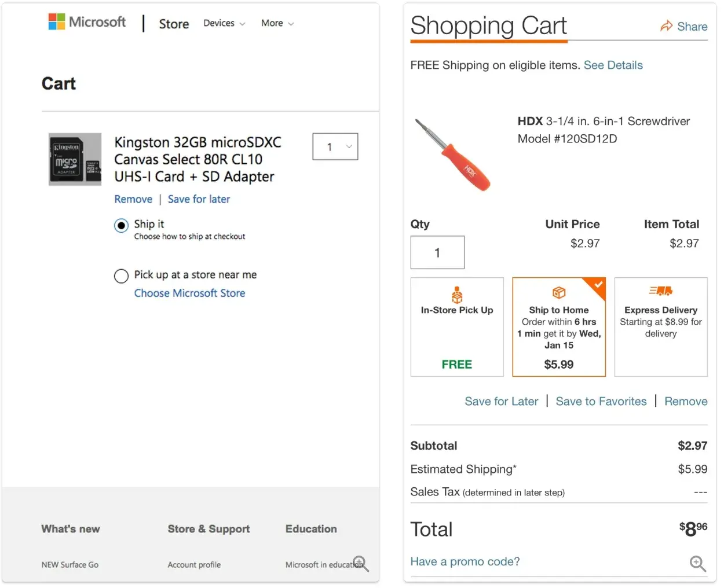Screen dimensions: 724x588
Task: Open Account profile footer link
Action: point(194,564)
